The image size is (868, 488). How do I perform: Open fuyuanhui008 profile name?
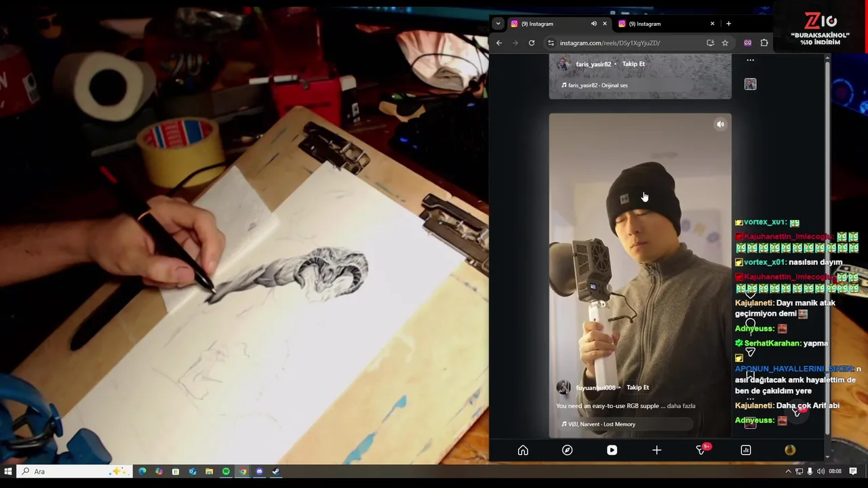point(595,388)
